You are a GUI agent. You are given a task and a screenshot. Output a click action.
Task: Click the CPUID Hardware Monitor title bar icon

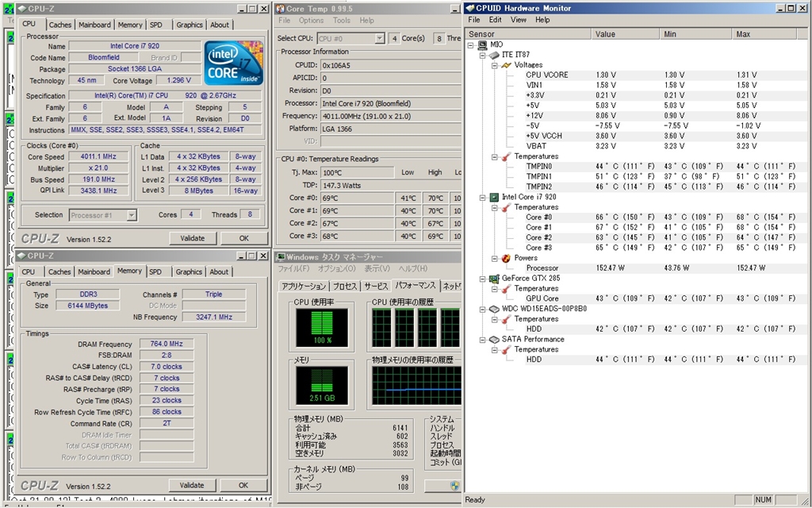pyautogui.click(x=470, y=8)
